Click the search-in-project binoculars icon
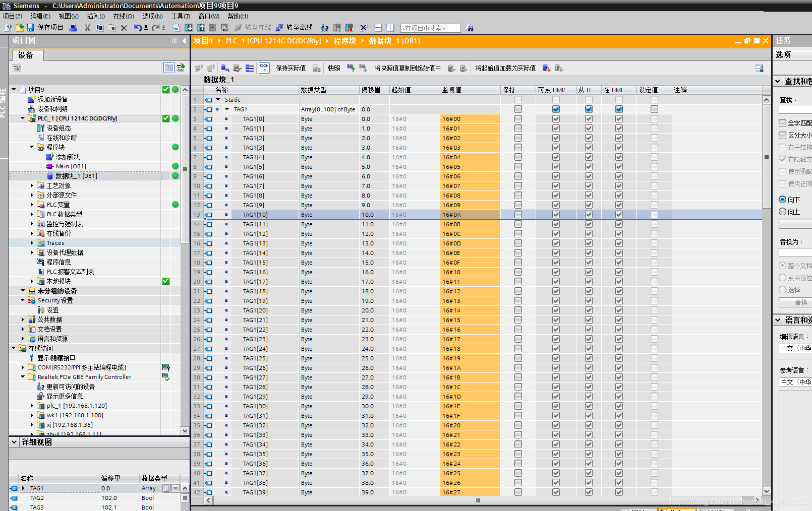The image size is (812, 511). point(470,28)
